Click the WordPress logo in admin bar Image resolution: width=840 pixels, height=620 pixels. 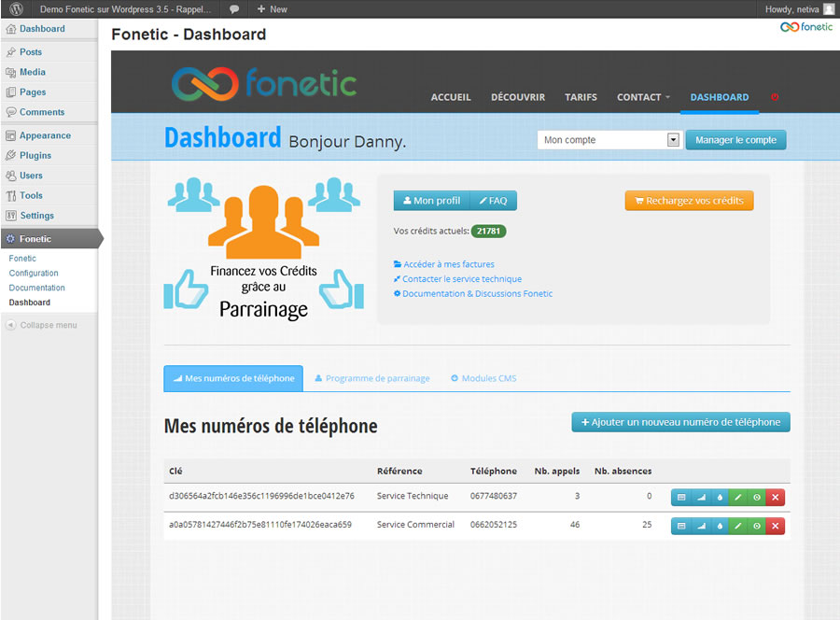(x=16, y=9)
